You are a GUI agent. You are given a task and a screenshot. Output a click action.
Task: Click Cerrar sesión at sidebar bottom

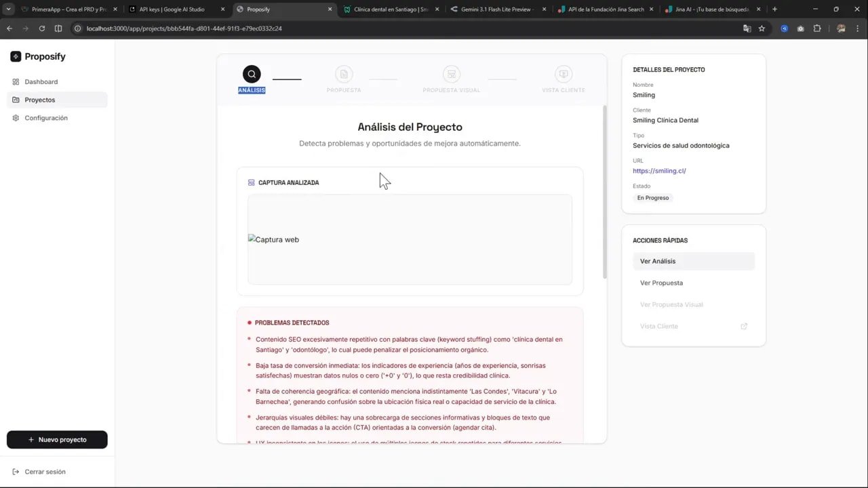pyautogui.click(x=40, y=471)
